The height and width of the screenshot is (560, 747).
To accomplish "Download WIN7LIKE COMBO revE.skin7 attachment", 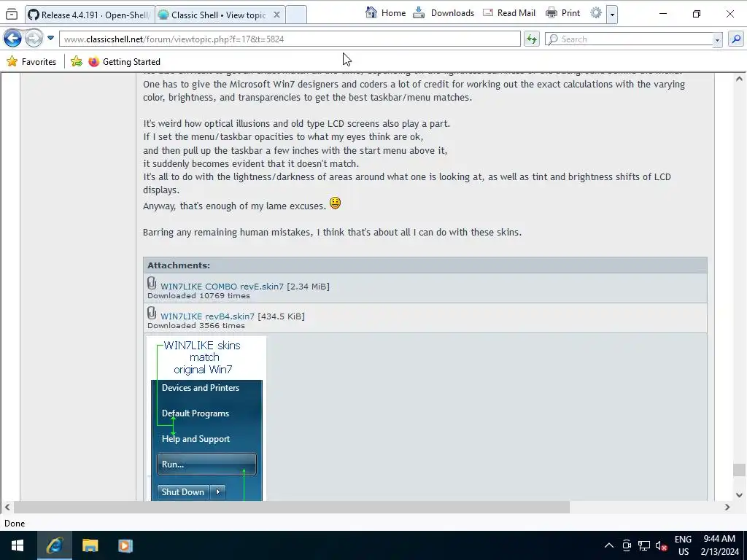I will click(x=222, y=286).
